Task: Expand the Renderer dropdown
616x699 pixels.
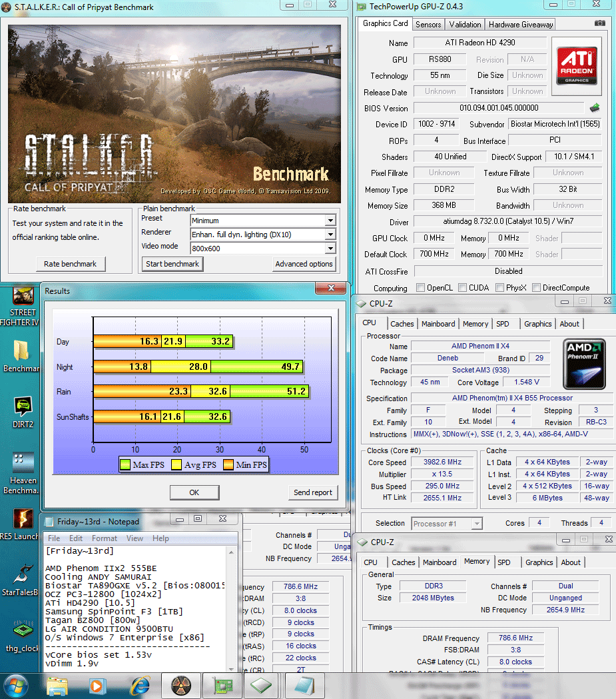Action: pos(330,235)
